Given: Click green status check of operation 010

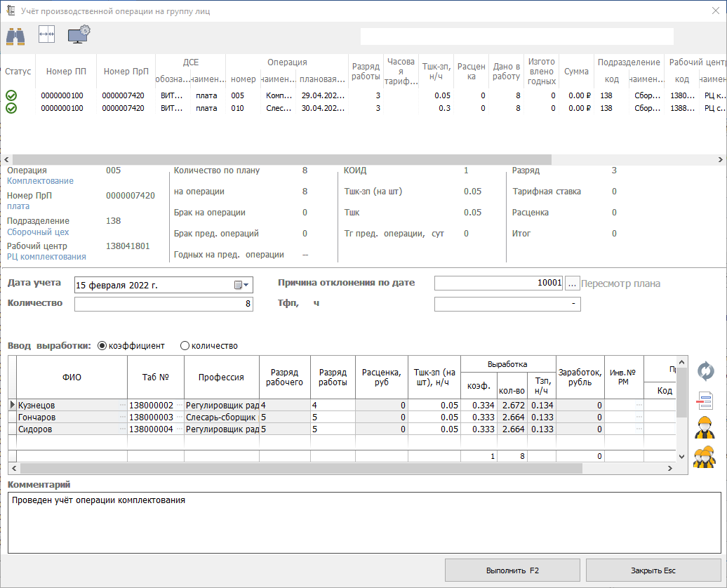Looking at the screenshot, I should (11, 108).
